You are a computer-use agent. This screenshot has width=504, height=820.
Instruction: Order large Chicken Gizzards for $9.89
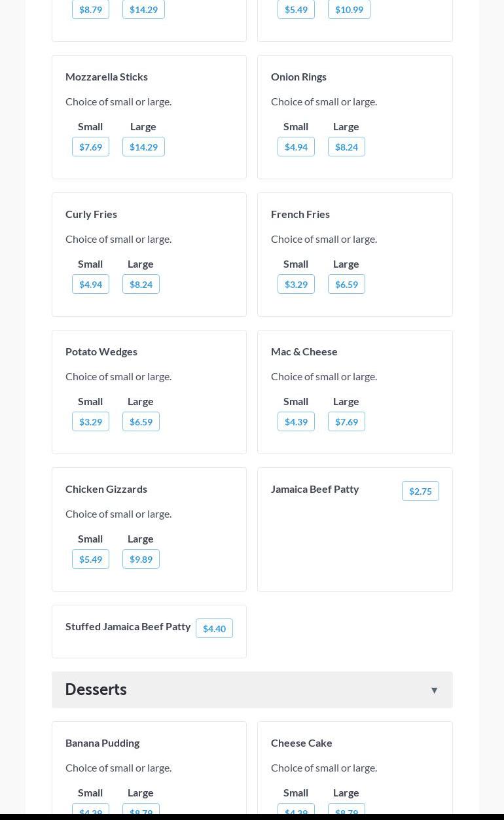pyautogui.click(x=141, y=559)
